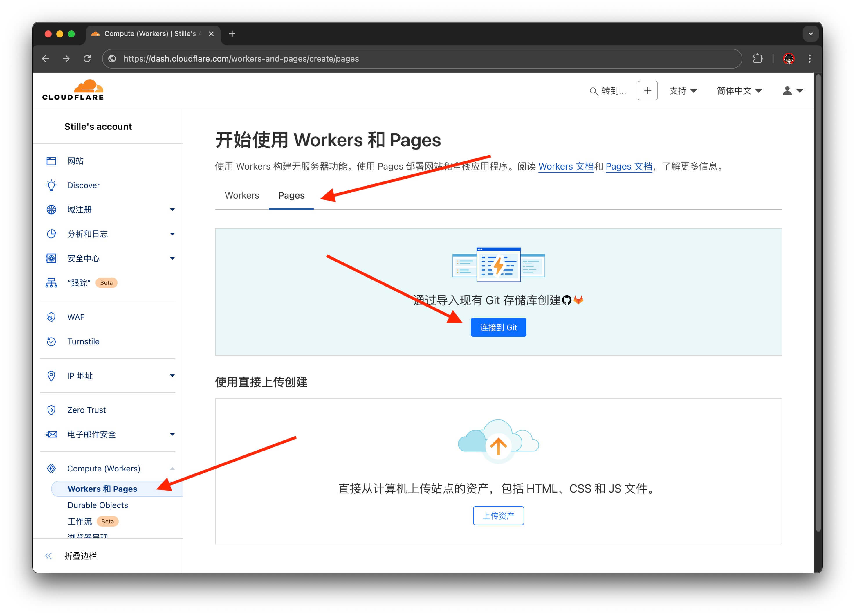Click 折叠边栏 to collapse sidebar

81,556
